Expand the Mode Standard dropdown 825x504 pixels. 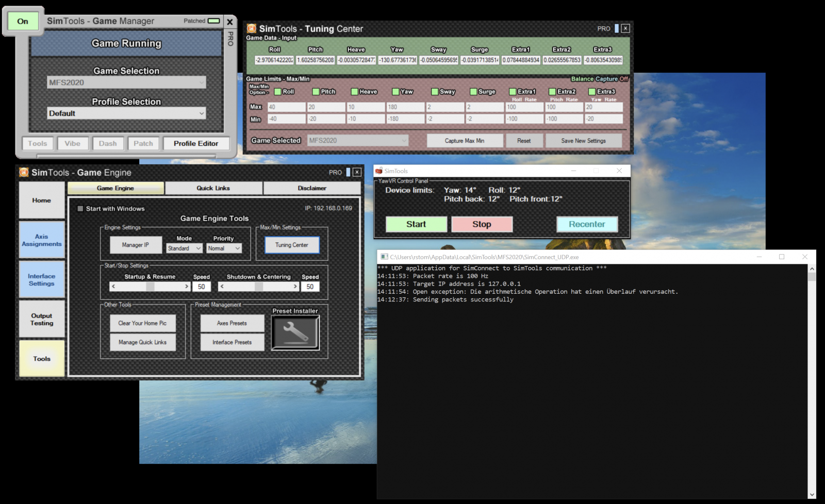pyautogui.click(x=184, y=248)
